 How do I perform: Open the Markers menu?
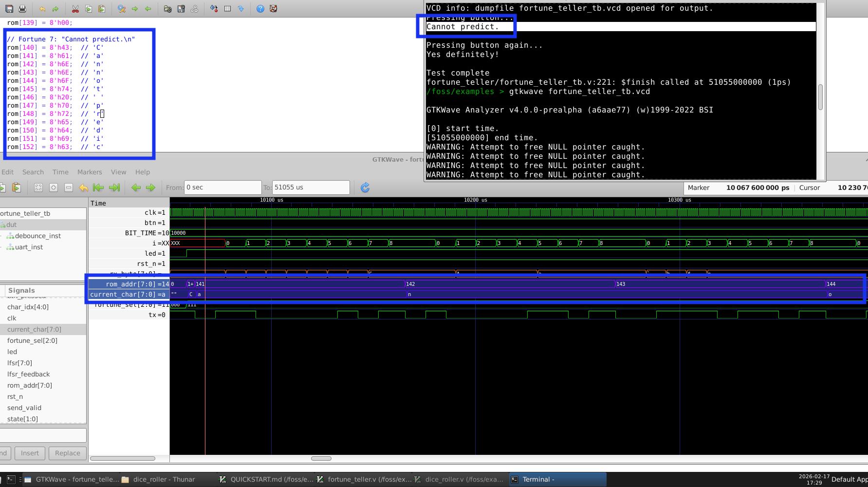[x=90, y=172]
